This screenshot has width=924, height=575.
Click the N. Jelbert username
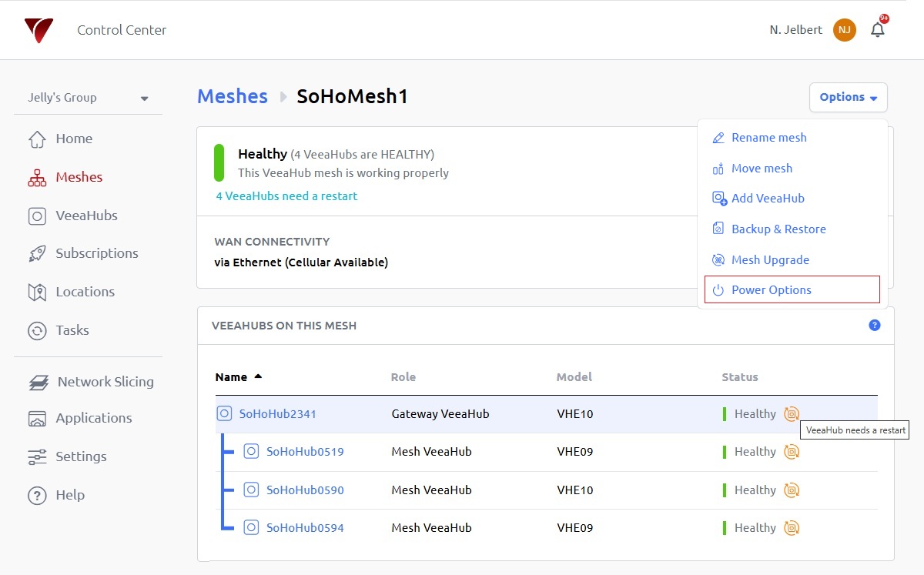(796, 30)
